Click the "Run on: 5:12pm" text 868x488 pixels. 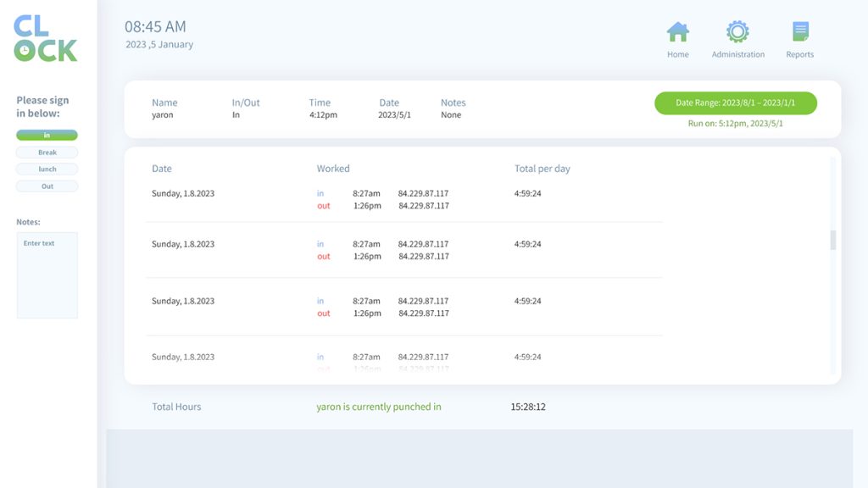(x=735, y=124)
